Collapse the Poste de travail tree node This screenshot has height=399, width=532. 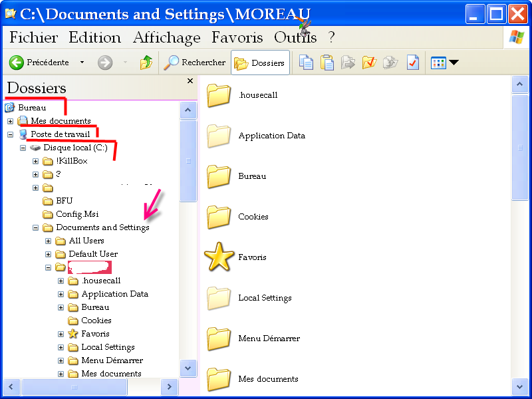[x=10, y=134]
